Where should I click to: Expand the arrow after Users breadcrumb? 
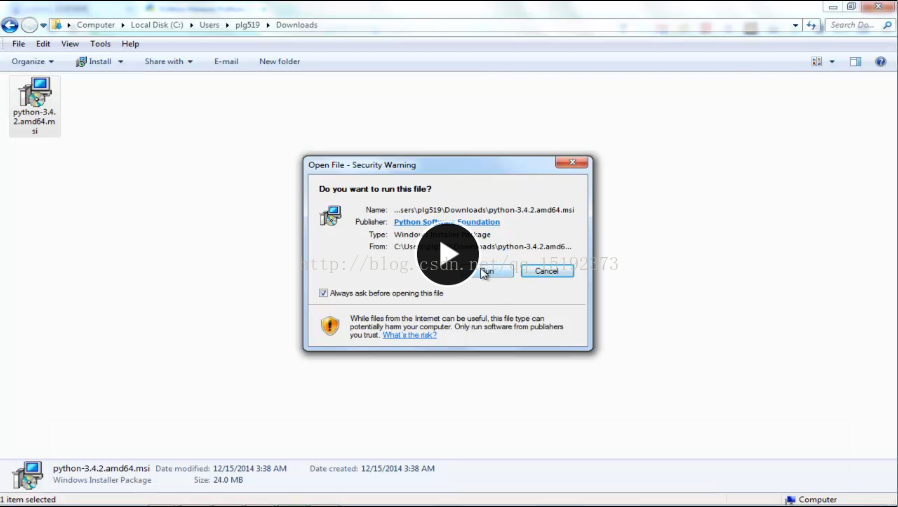(x=227, y=25)
